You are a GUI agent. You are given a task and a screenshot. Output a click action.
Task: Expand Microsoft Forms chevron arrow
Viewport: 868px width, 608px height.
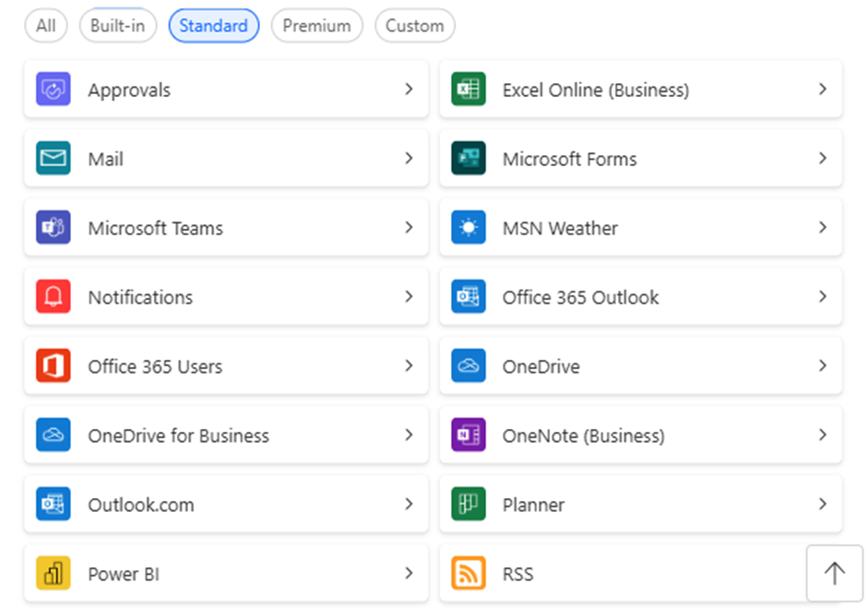pos(823,159)
